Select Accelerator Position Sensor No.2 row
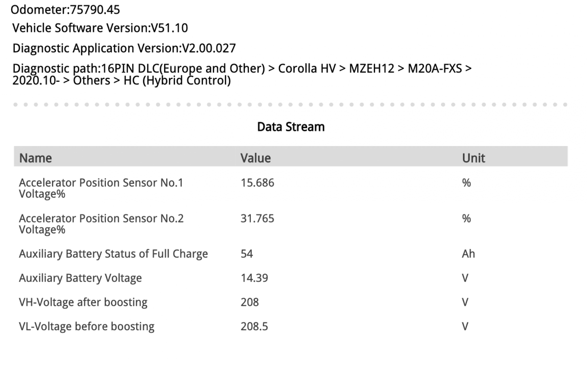Viewport: 588px width, 366px height. [291, 224]
